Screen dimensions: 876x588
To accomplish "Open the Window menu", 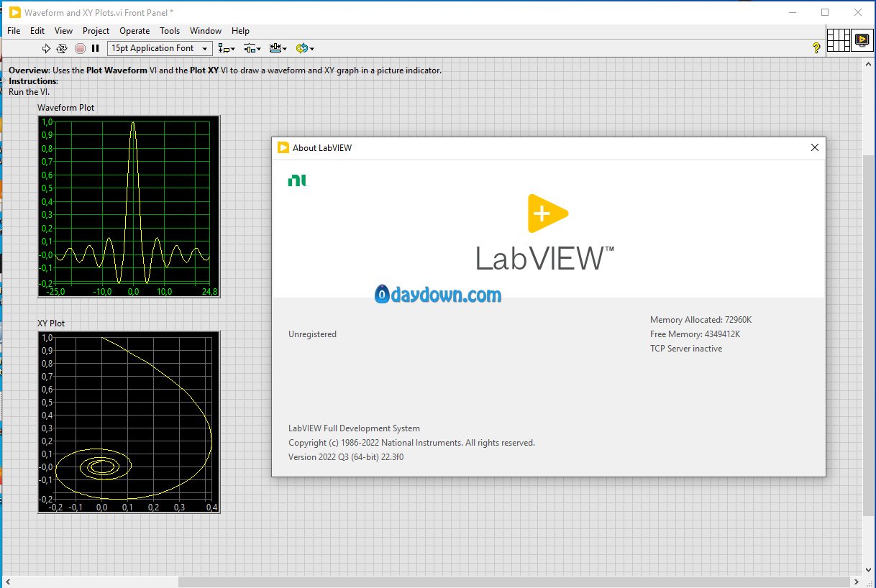I will coord(206,31).
